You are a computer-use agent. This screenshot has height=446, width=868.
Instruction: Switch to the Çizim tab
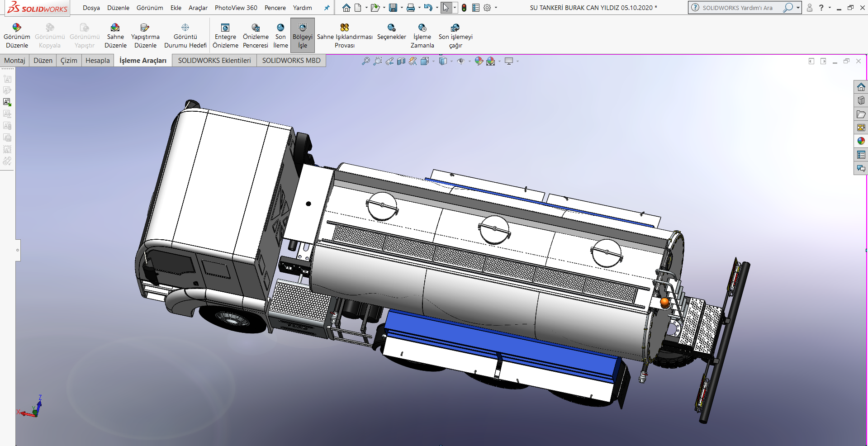pyautogui.click(x=69, y=60)
